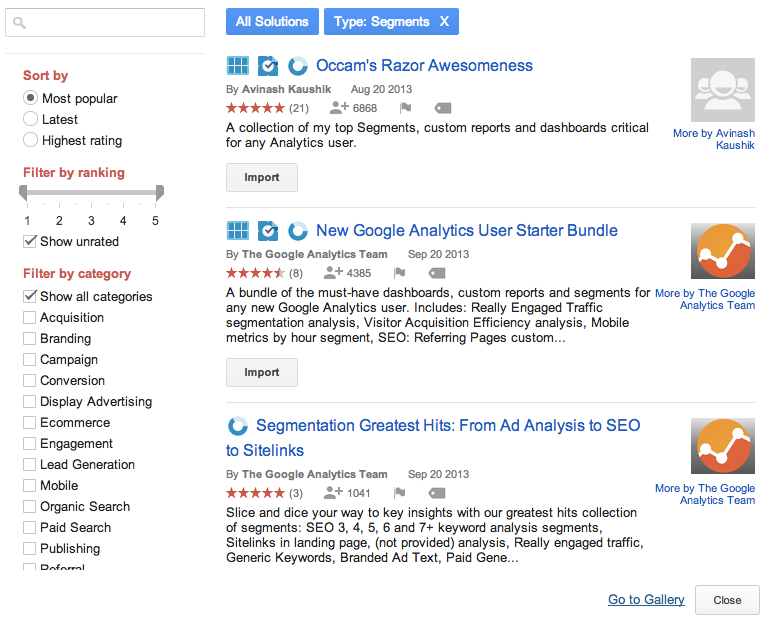766x619 pixels.
Task: Open the Go to Gallery link
Action: click(x=646, y=599)
